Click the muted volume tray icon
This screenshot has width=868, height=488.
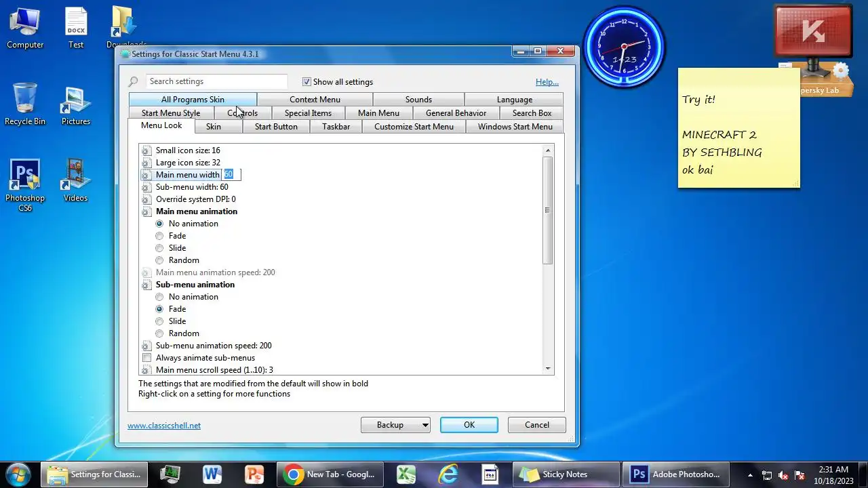(783, 475)
